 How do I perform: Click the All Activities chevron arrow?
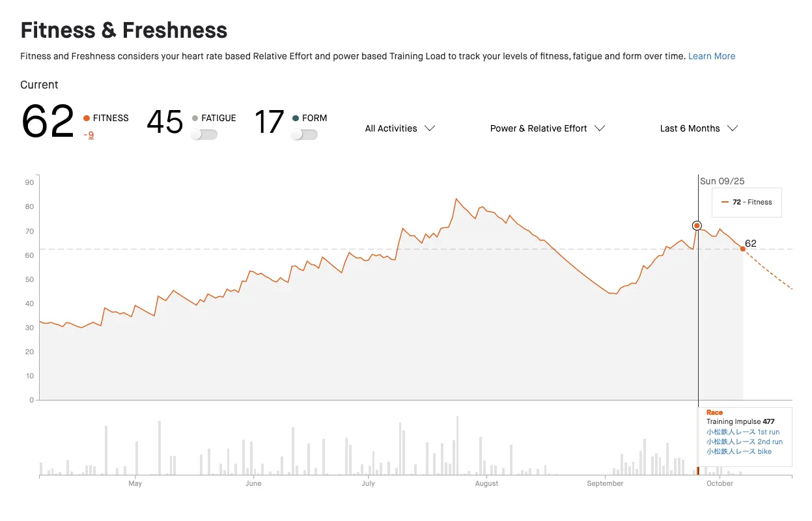pos(430,128)
